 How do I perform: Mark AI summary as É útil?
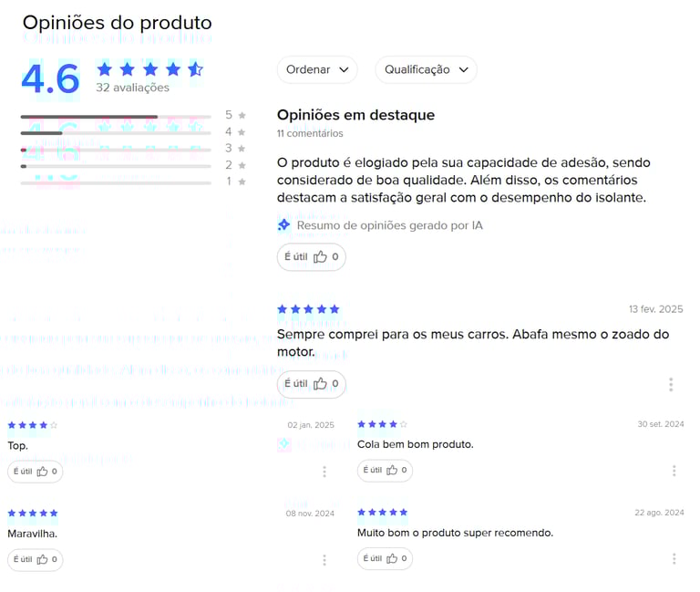[311, 257]
